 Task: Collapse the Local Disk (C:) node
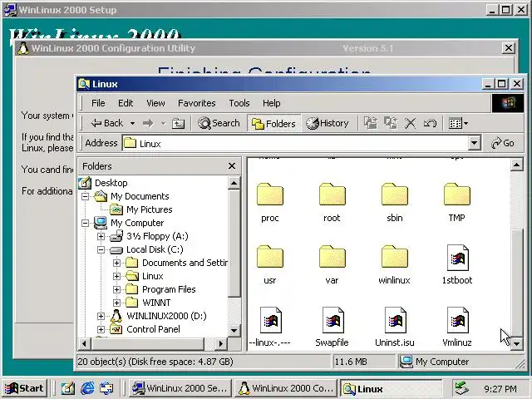tap(101, 249)
